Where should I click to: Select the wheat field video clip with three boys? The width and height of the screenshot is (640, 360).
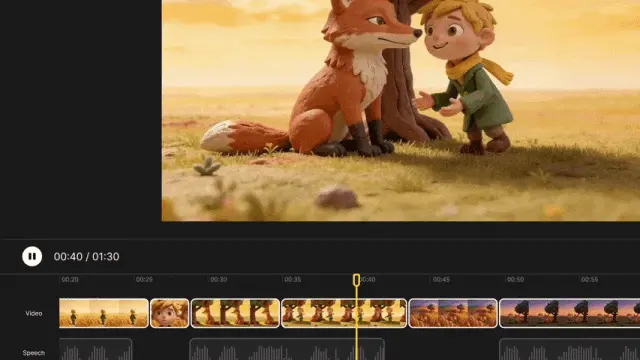104,313
